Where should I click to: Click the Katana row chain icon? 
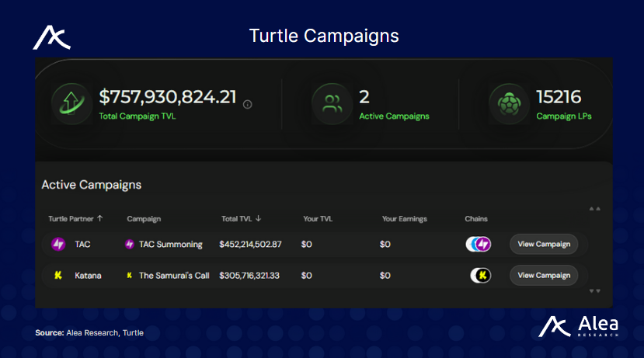click(x=481, y=276)
